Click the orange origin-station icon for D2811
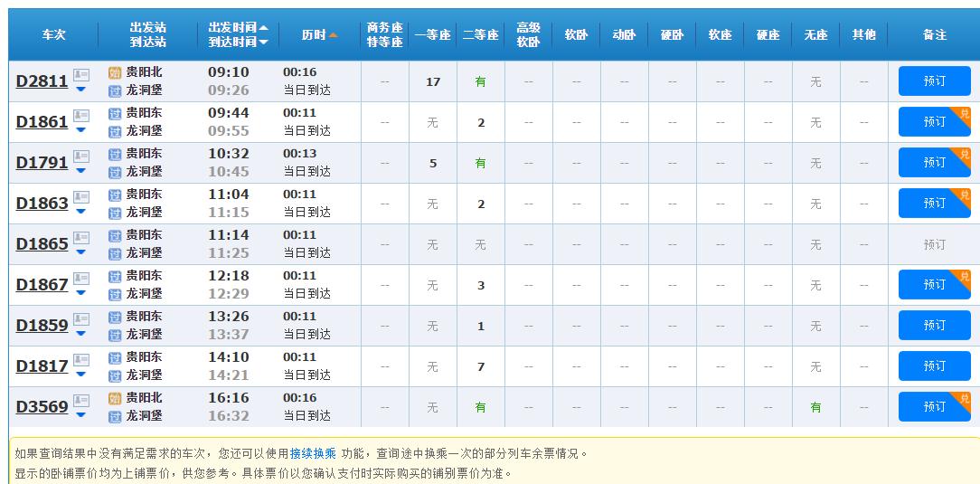This screenshot has width=980, height=484. coord(115,72)
